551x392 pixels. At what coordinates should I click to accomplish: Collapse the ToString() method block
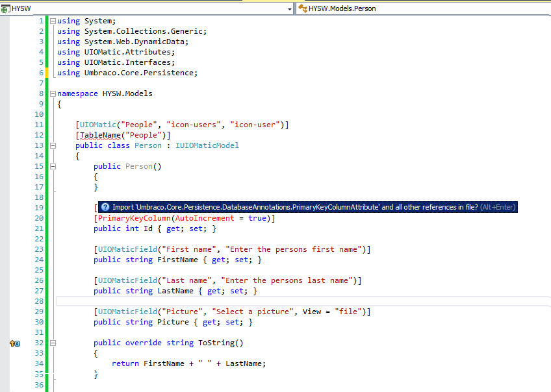click(53, 343)
